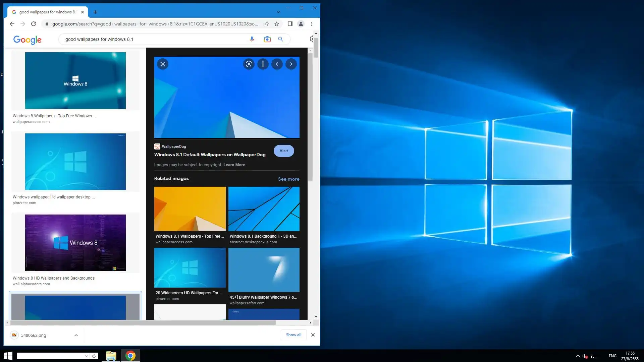The height and width of the screenshot is (362, 644).
Task: Switch to the good wallpapers tab
Action: coord(48,12)
